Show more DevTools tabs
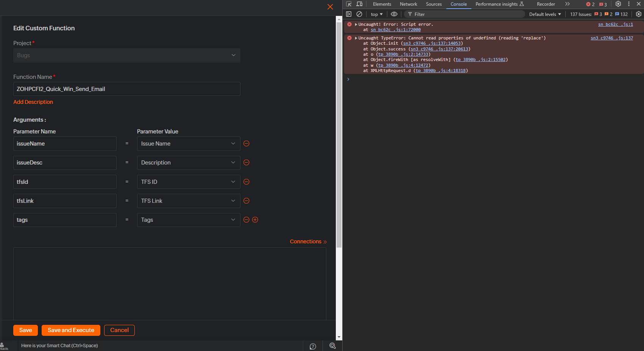This screenshot has width=644, height=351. [567, 4]
